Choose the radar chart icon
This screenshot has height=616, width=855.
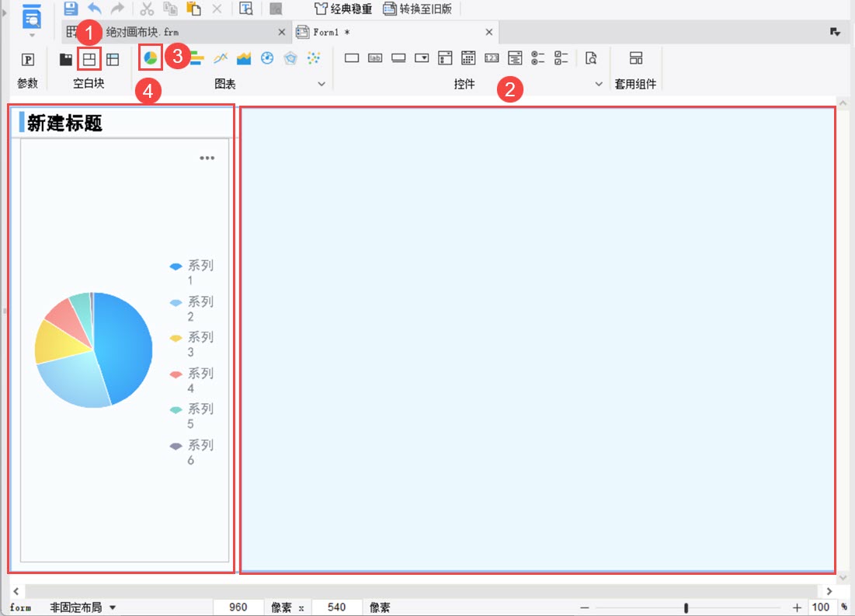[290, 57]
